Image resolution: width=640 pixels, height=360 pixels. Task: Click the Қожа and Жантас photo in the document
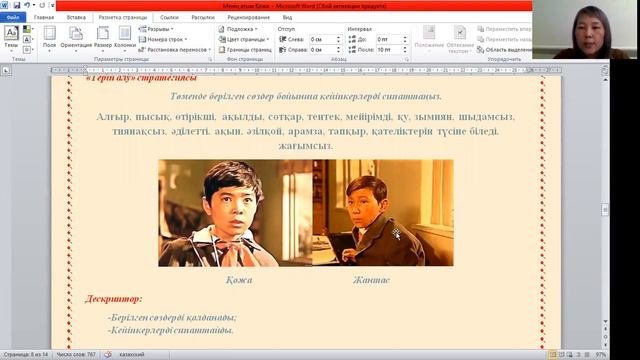pos(306,213)
